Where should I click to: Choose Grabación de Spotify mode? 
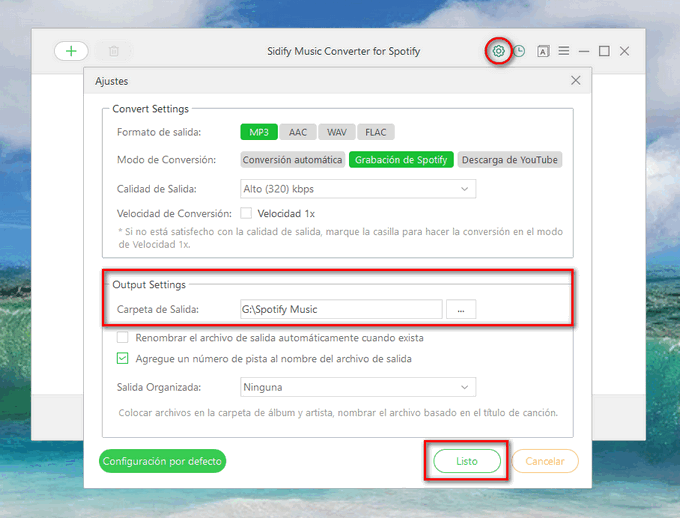pyautogui.click(x=401, y=160)
